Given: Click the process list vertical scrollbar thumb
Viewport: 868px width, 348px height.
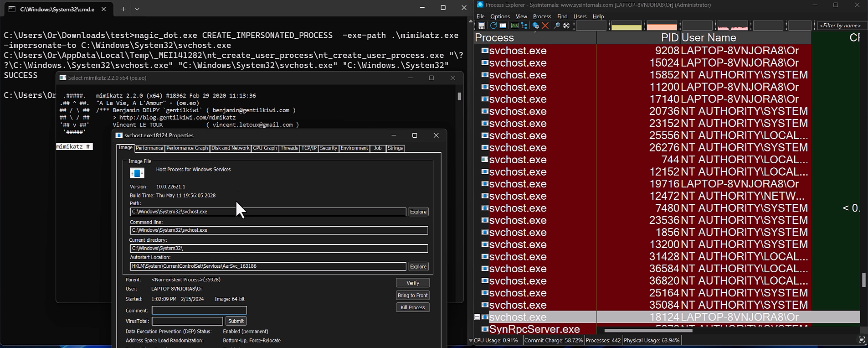Looking at the screenshot, I should point(863,280).
